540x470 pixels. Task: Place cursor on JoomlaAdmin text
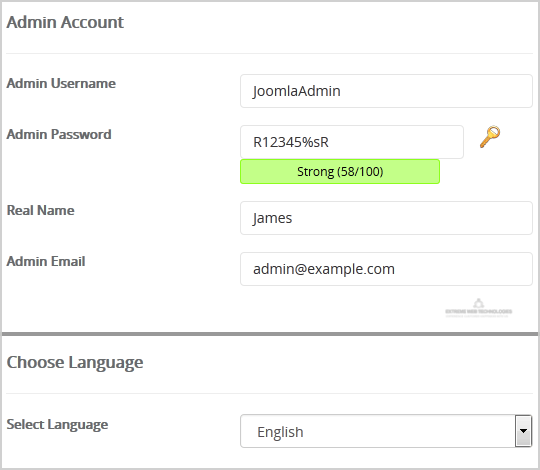coord(297,92)
